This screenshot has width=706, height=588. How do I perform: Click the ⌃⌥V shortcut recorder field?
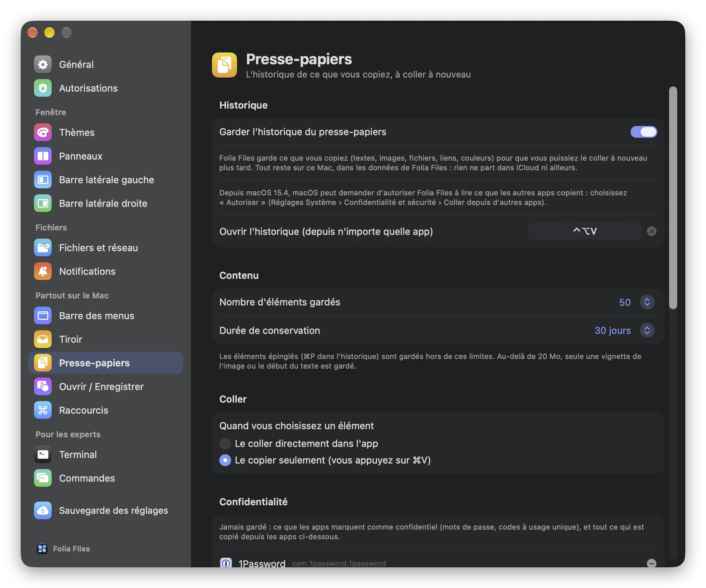585,231
